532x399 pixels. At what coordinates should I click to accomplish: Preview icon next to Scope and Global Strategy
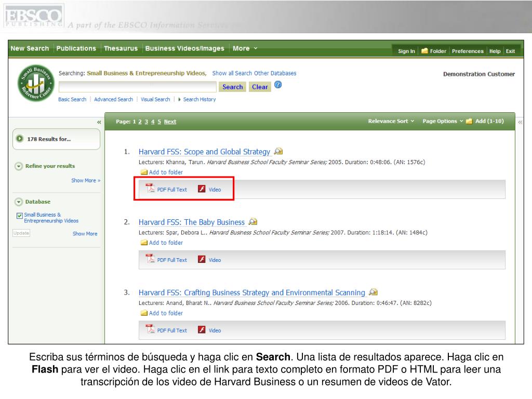(x=278, y=151)
